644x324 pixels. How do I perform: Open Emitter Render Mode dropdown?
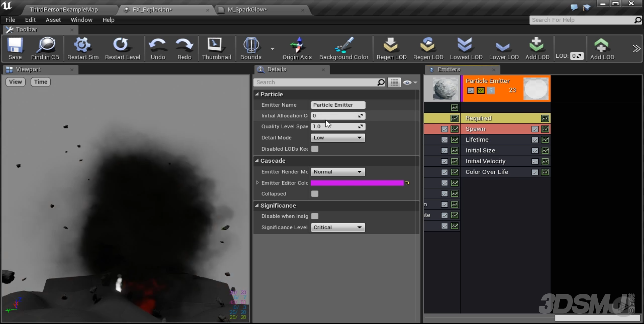[x=338, y=172]
